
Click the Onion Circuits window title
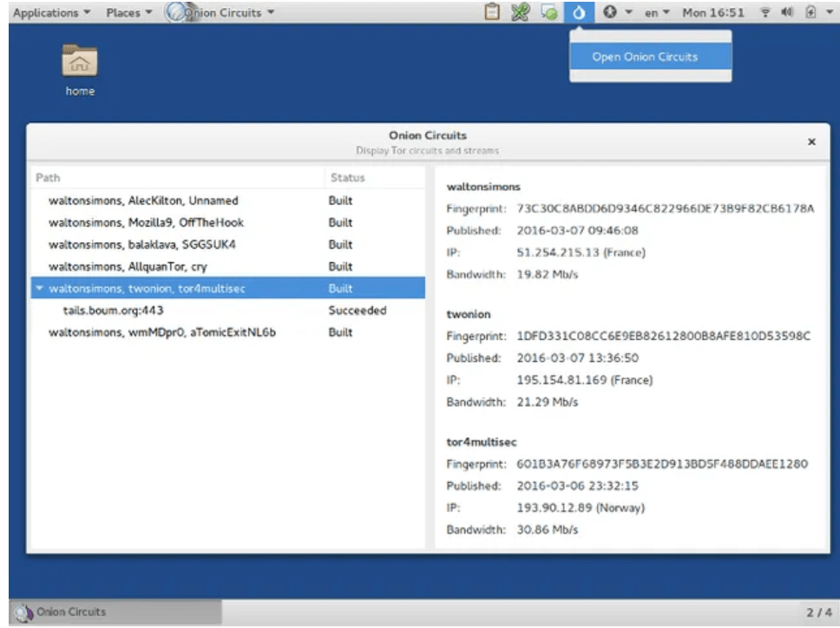coord(428,135)
